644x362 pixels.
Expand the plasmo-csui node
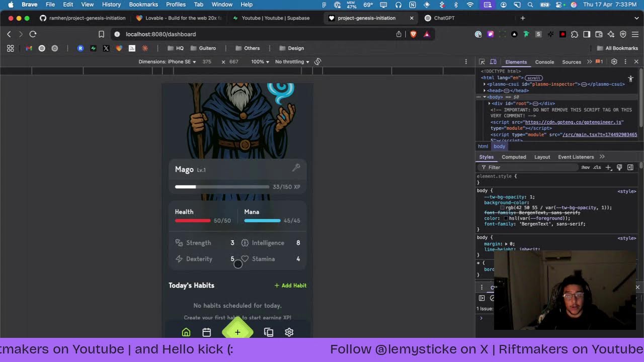pos(485,84)
